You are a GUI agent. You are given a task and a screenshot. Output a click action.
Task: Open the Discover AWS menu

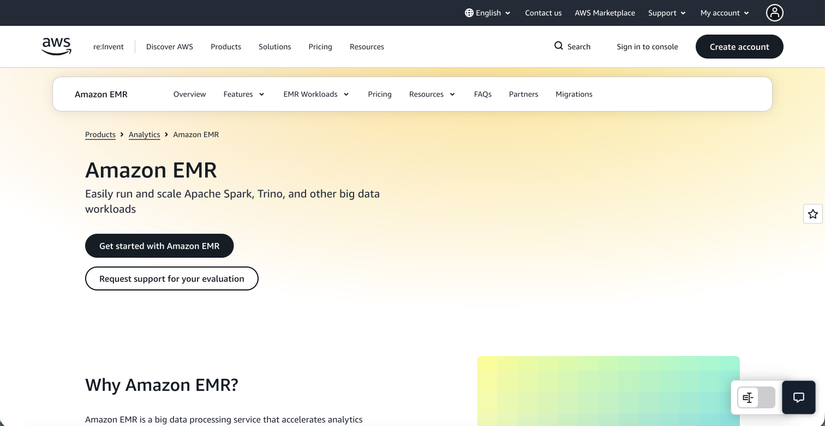169,46
